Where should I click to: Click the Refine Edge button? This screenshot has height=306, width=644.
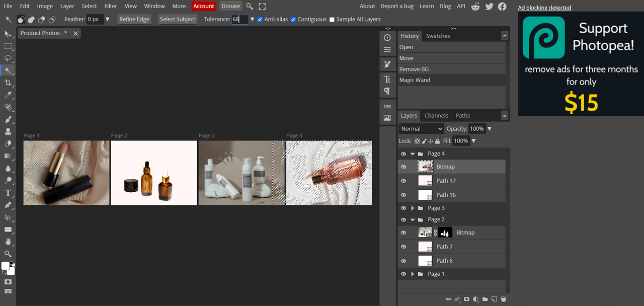point(134,19)
